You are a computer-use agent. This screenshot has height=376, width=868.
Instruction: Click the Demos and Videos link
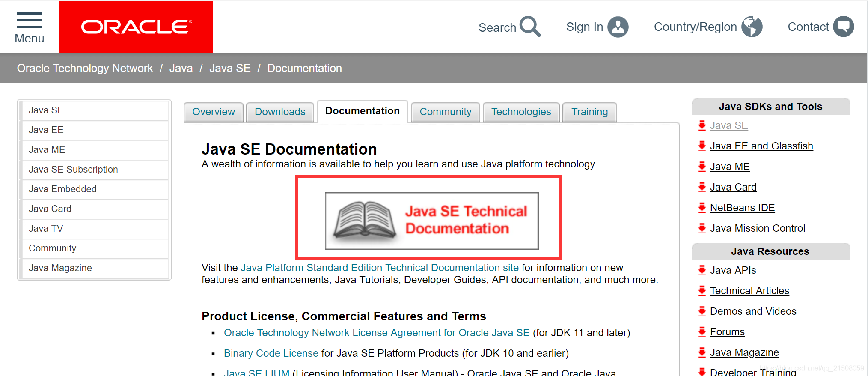click(753, 311)
